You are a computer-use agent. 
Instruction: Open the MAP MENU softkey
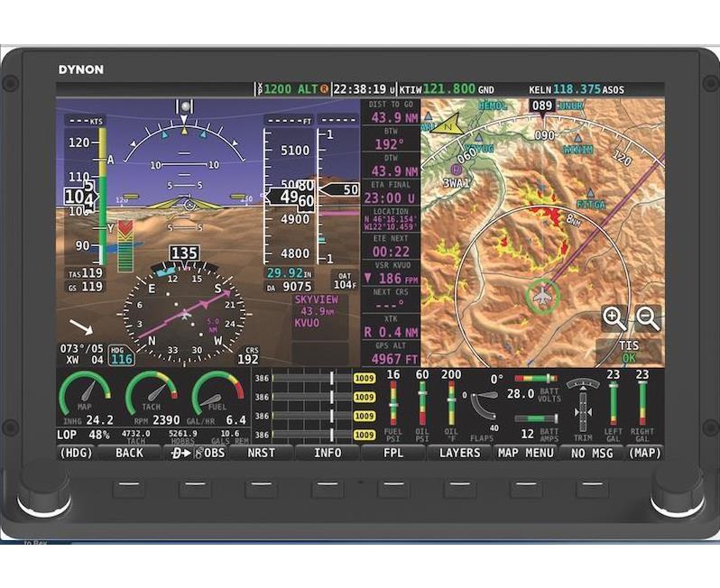click(x=526, y=453)
